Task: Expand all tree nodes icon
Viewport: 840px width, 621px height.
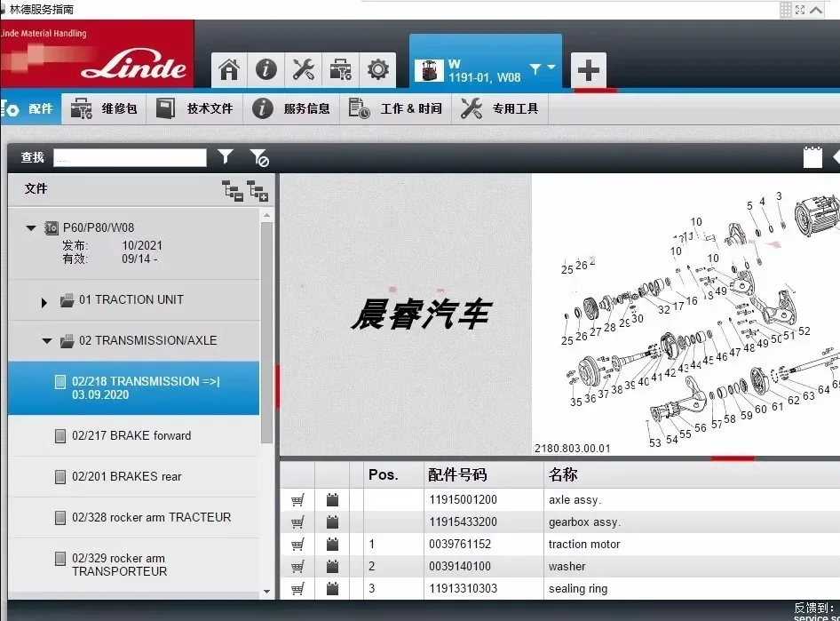Action: click(258, 191)
